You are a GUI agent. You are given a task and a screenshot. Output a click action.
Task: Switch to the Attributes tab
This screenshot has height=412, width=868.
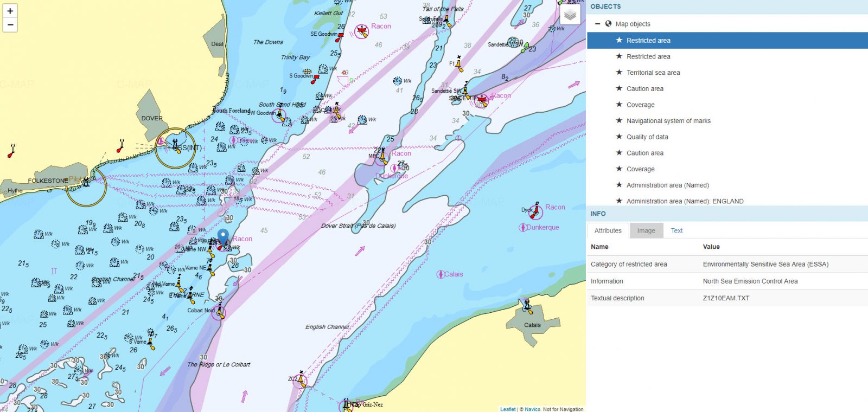tap(608, 230)
